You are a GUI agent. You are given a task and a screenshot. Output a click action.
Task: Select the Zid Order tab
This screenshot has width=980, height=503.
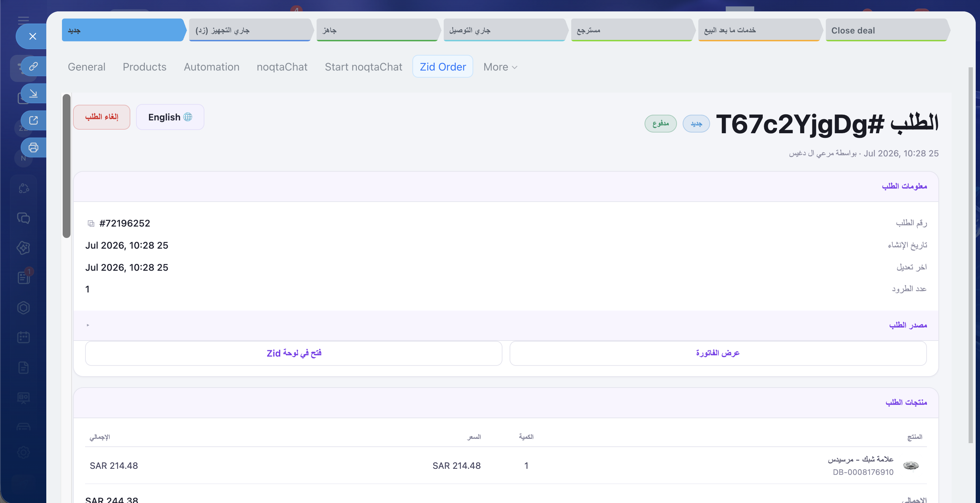pos(443,67)
